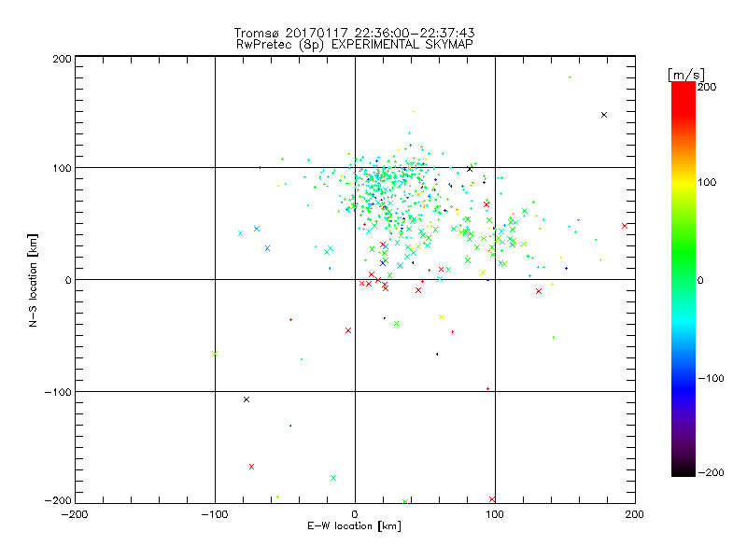Click the subtitle 'RwPretec (8p) EXPERIMENTAL SKYMAP'
The height and width of the screenshot is (560, 747).
355,45
